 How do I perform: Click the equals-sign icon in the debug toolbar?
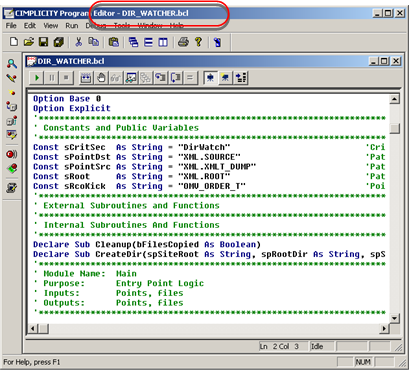(x=190, y=78)
